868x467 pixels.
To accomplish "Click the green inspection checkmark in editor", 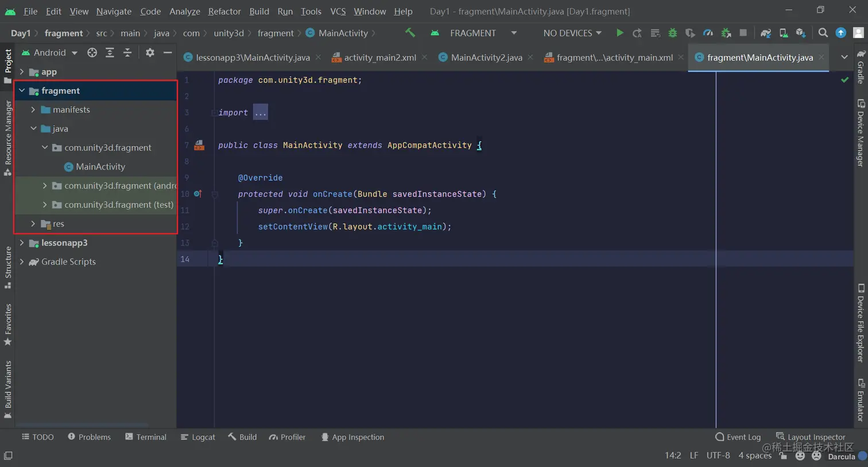I will click(x=844, y=80).
